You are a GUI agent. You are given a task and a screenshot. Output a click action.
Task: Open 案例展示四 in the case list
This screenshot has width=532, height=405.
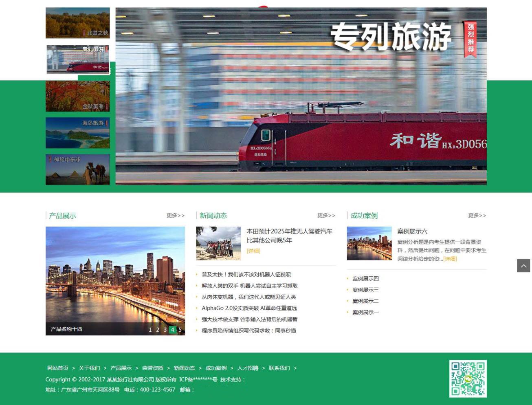click(x=365, y=279)
